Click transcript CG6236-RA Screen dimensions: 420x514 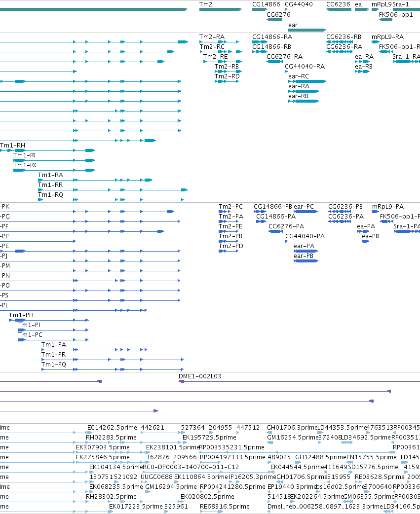pos(344,46)
